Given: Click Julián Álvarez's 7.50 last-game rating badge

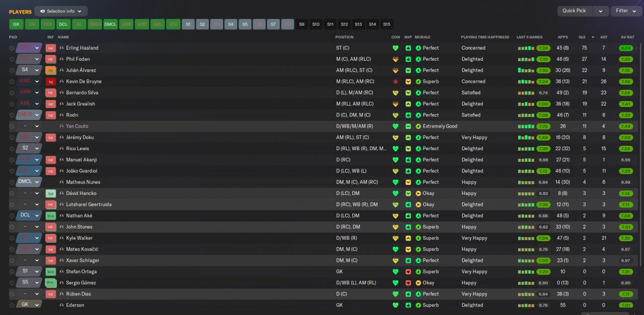Looking at the screenshot, I should click(543, 70).
